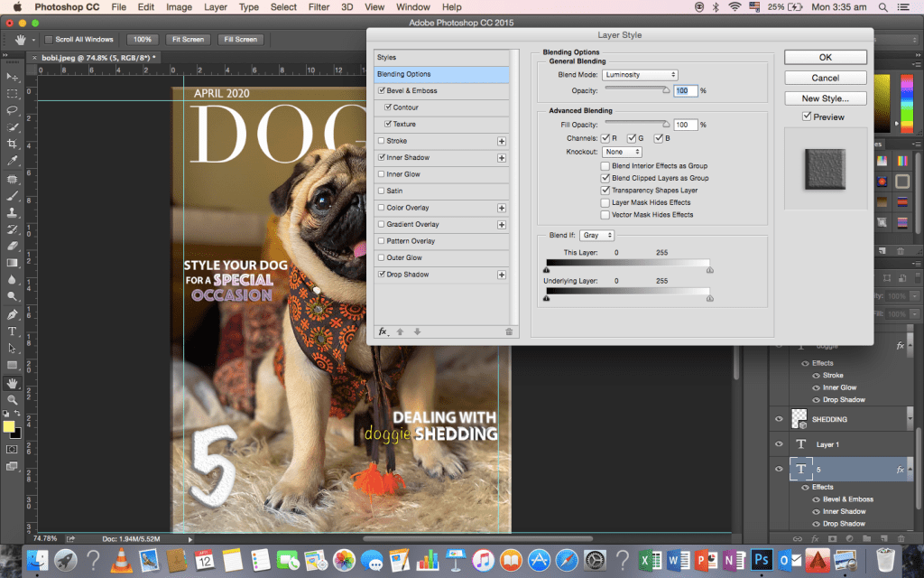Hide the SHEDDING layer via eye icon
The height and width of the screenshot is (578, 924).
coord(779,419)
